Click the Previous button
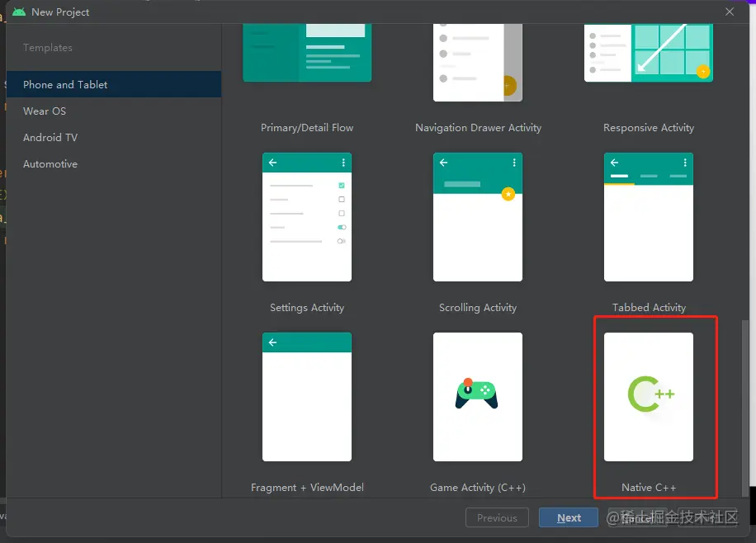 (497, 517)
